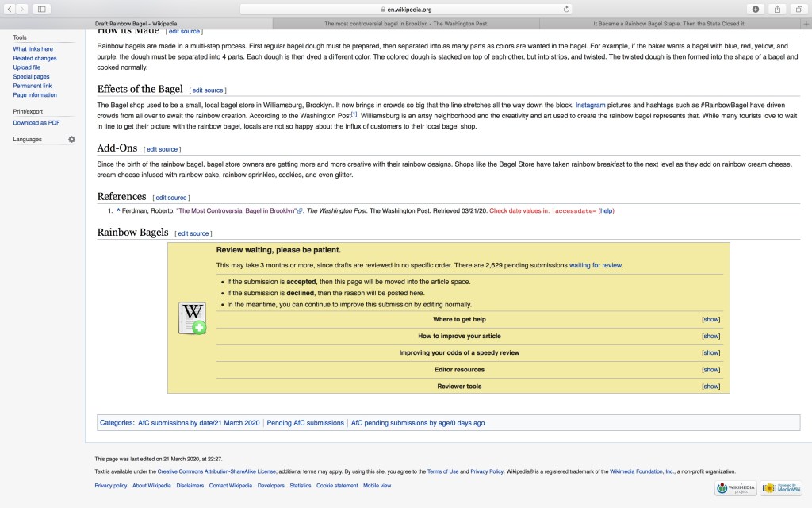Image resolution: width=812 pixels, height=508 pixels.
Task: Click the Powered by MediaWiki badge
Action: pos(780,488)
